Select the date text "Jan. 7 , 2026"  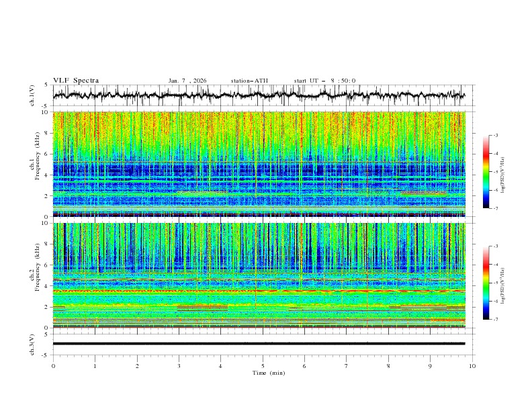[x=187, y=81]
